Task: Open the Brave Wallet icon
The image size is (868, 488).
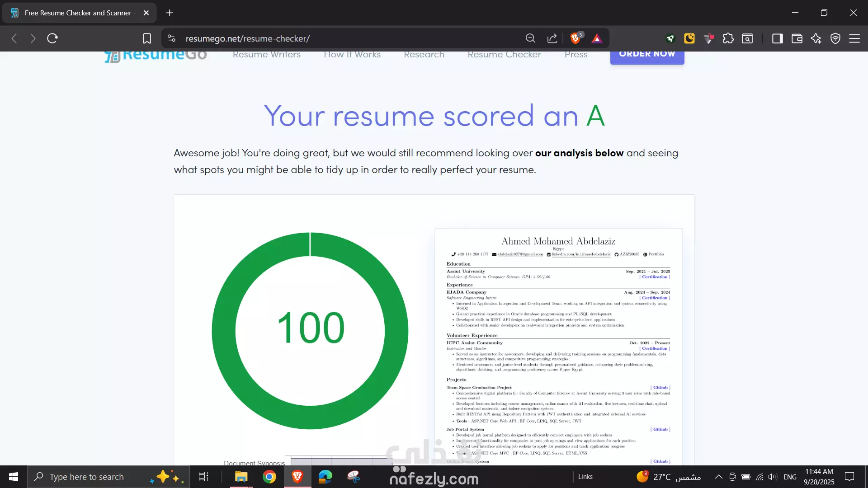Action: coord(797,38)
